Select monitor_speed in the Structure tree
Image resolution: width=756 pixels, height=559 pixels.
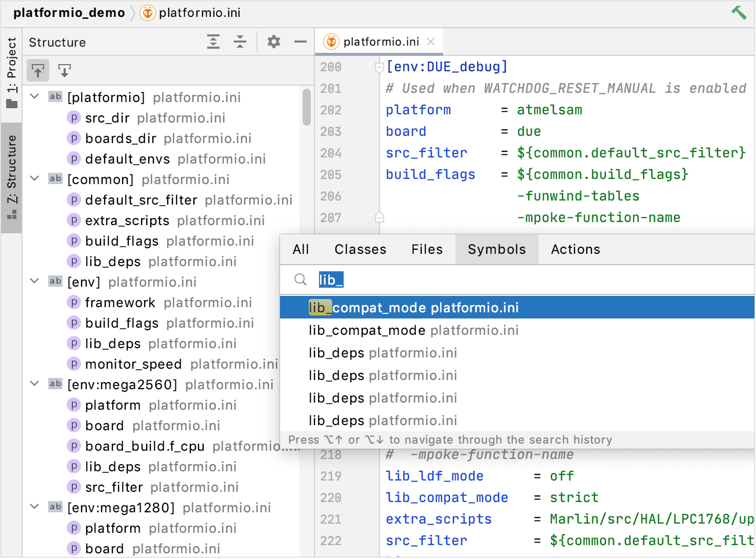[133, 364]
